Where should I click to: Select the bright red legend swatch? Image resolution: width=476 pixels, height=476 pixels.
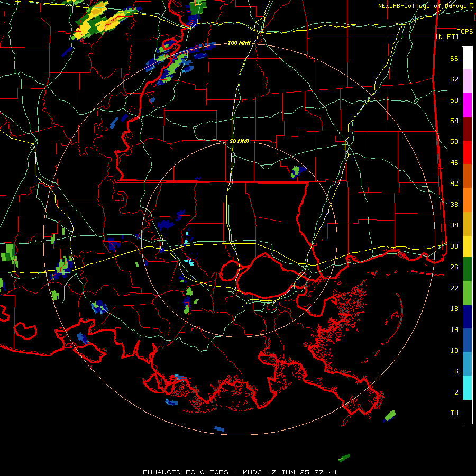[x=467, y=152]
